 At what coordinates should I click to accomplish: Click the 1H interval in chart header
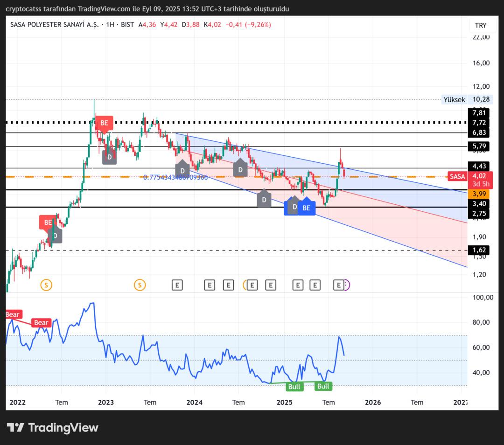(x=110, y=25)
